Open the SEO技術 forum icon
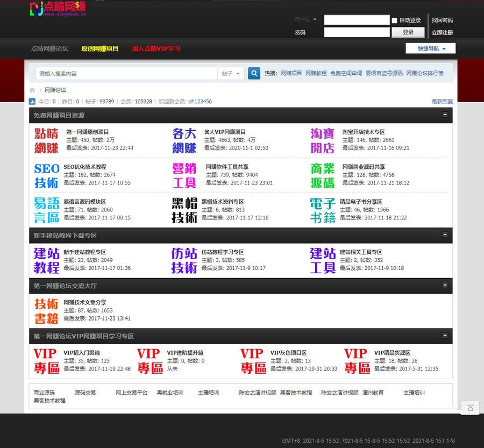 (x=46, y=175)
